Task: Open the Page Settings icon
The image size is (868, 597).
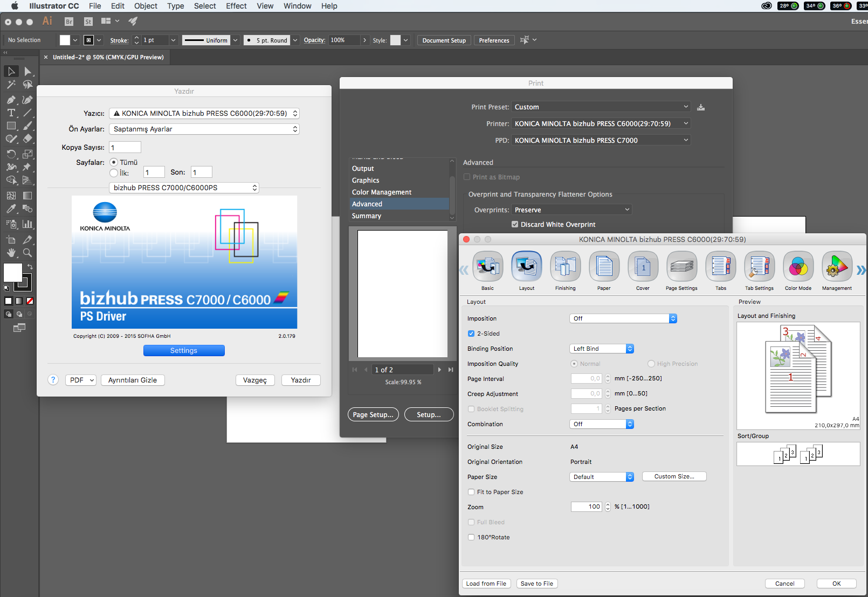Action: point(681,267)
